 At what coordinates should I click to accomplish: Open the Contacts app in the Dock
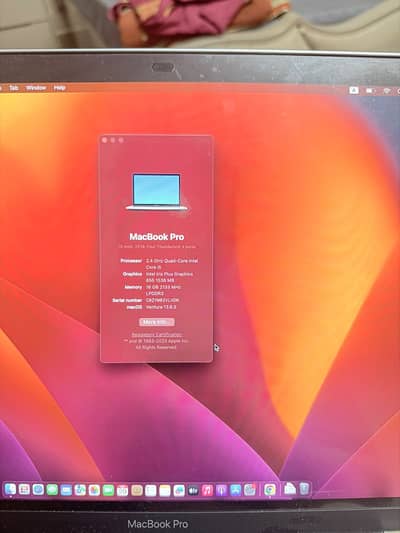137,490
